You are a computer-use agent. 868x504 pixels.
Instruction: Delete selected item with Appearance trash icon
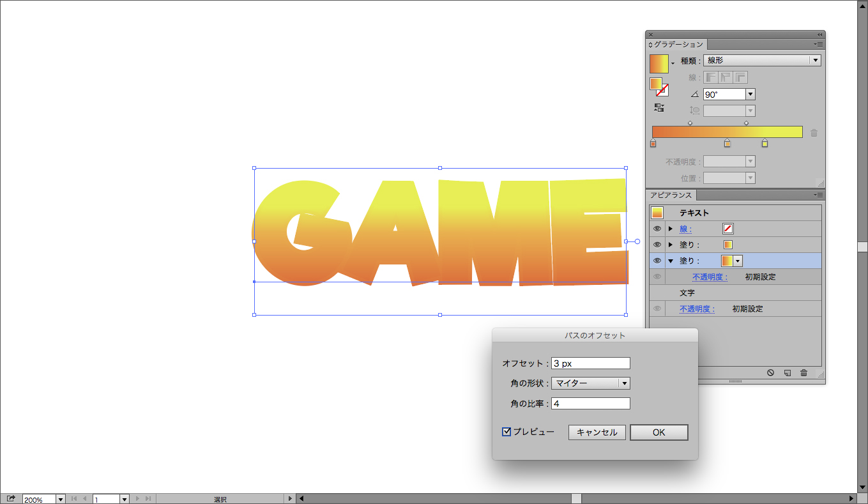(x=803, y=372)
